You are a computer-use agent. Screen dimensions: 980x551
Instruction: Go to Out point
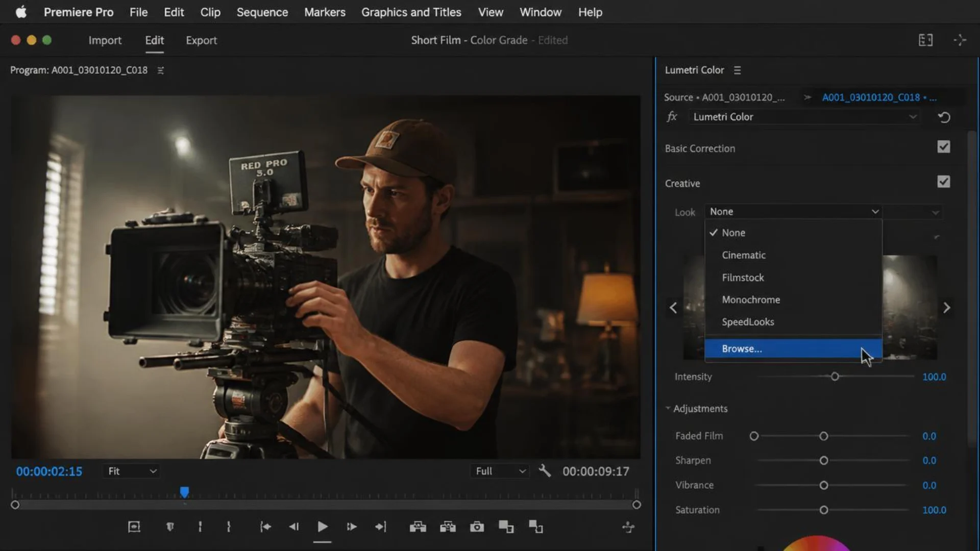coord(381,527)
